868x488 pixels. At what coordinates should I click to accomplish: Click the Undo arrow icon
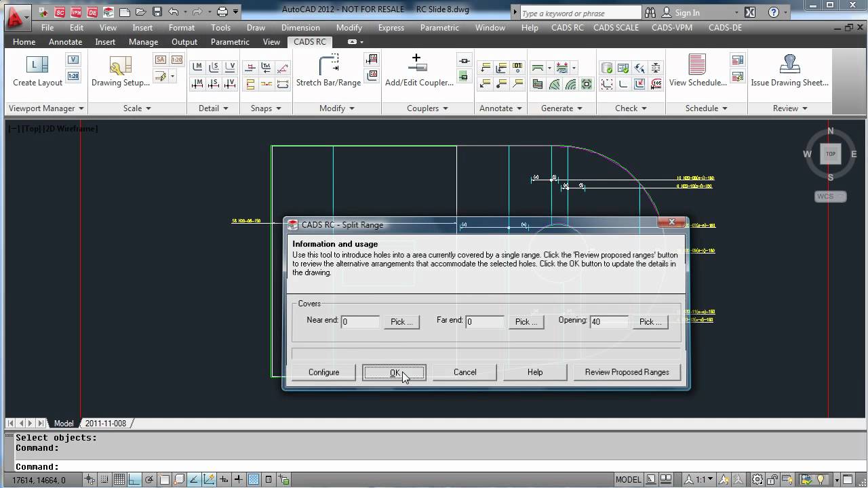coord(174,12)
